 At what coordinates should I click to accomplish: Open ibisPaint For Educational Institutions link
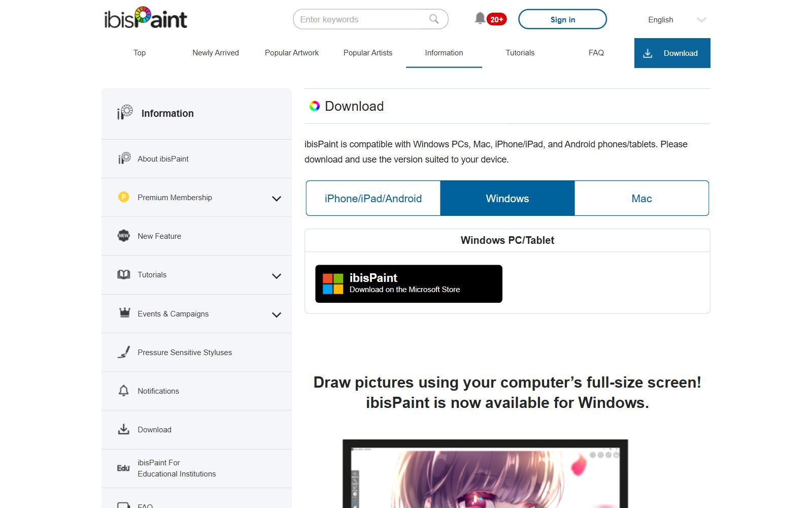tap(196, 468)
